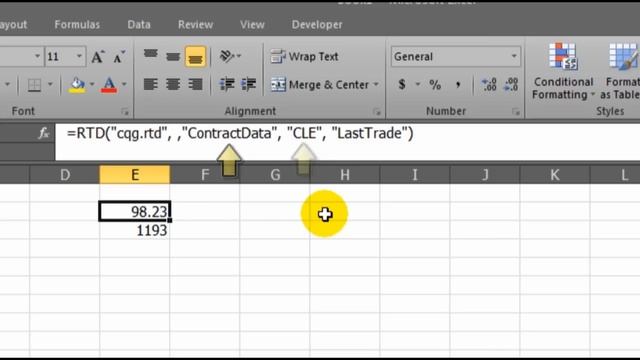Click the Borders icon
The height and width of the screenshot is (360, 640).
coord(34,85)
